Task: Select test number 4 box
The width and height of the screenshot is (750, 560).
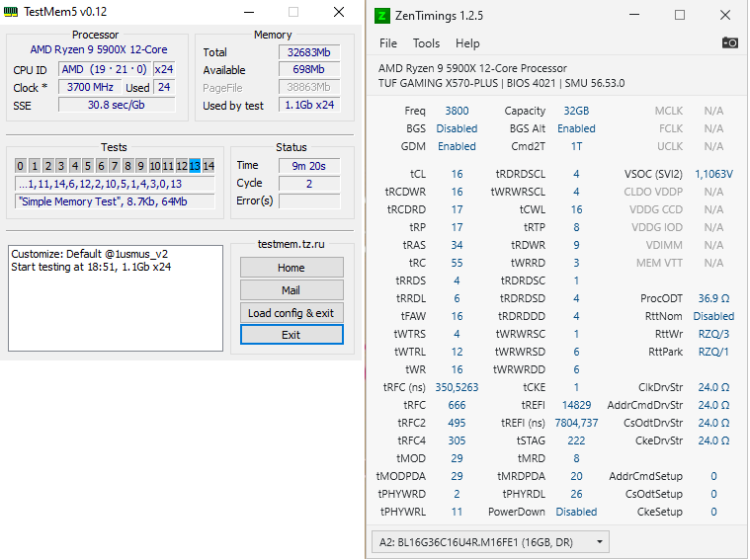Action: (x=75, y=166)
